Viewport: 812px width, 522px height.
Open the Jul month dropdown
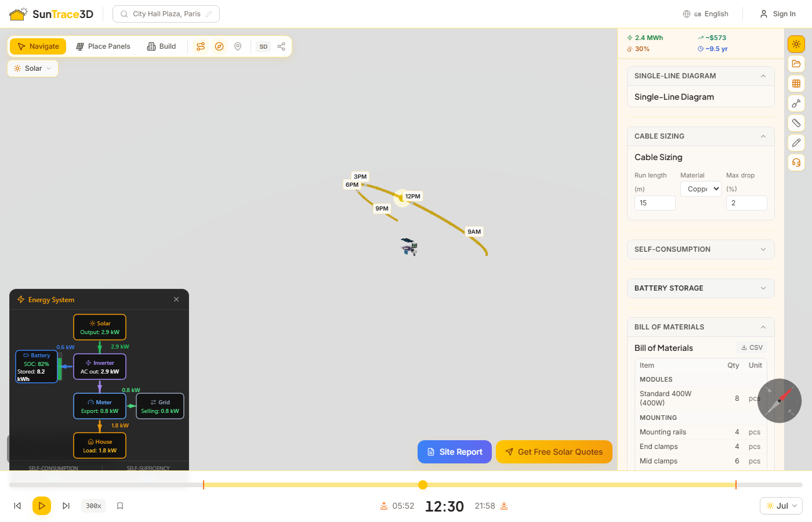pos(781,506)
